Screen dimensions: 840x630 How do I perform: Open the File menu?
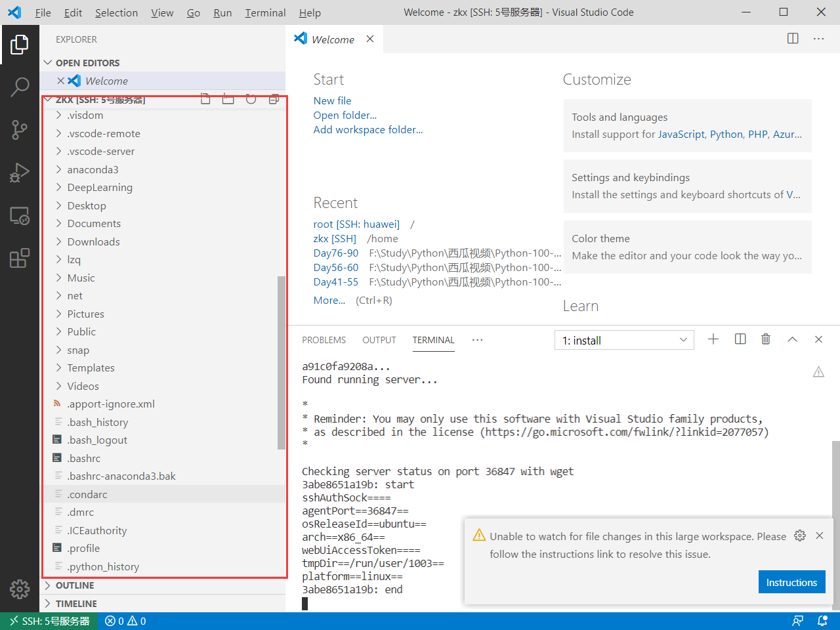point(43,12)
